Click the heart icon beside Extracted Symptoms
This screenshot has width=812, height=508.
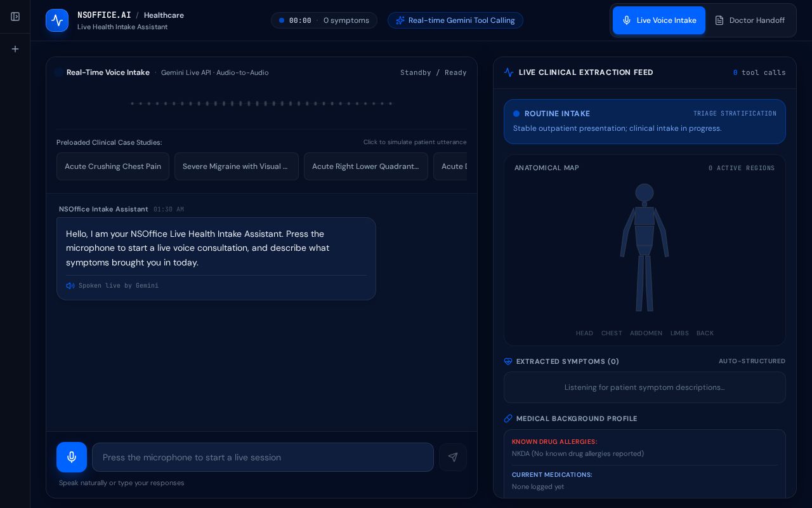[x=508, y=361]
